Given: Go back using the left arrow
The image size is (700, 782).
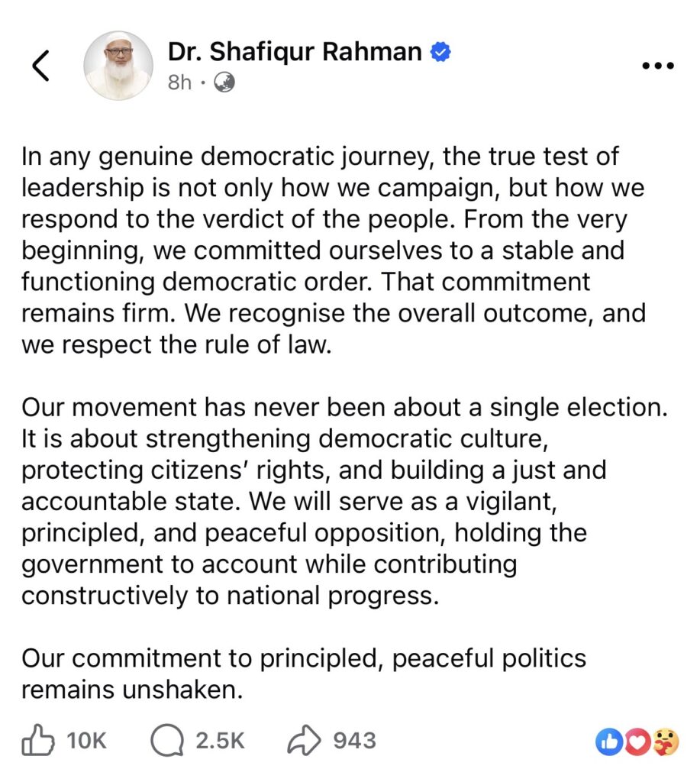Looking at the screenshot, I should pyautogui.click(x=41, y=66).
